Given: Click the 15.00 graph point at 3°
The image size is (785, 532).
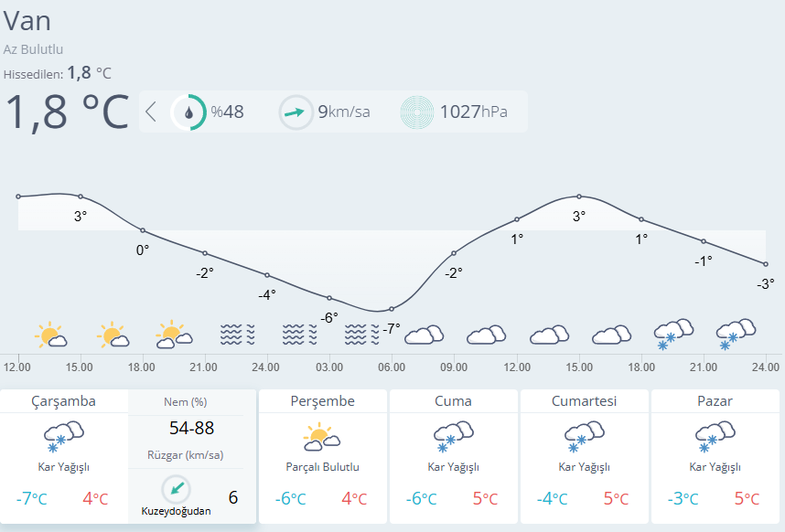Looking at the screenshot, I should 81,197.
